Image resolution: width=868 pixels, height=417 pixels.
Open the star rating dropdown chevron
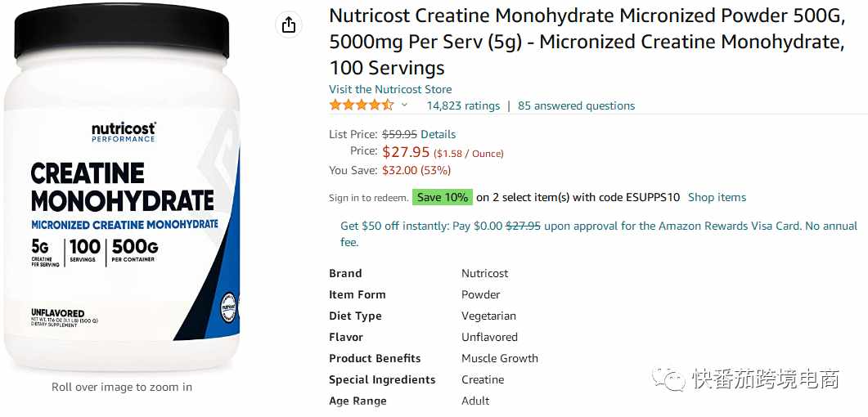[x=404, y=105]
